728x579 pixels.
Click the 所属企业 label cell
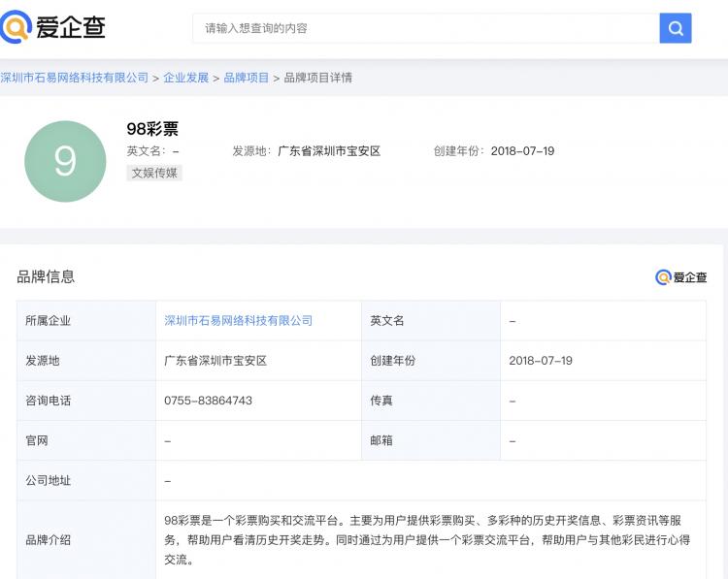(x=49, y=321)
